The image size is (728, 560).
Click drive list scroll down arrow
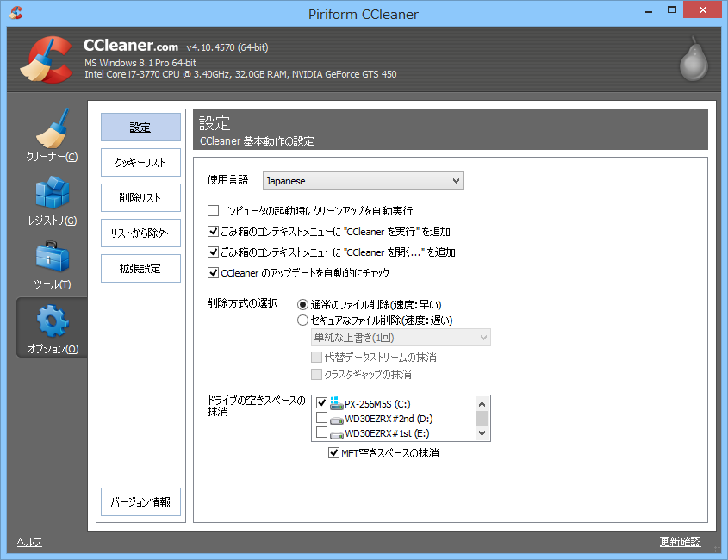(482, 433)
